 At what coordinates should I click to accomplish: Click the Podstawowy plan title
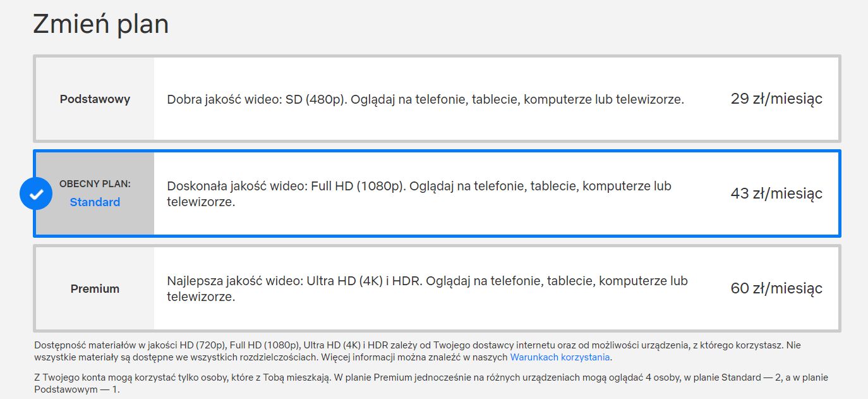coord(95,99)
